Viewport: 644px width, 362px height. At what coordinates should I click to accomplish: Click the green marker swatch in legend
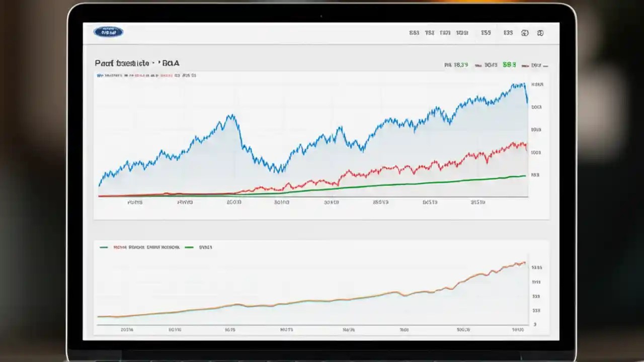(x=189, y=247)
